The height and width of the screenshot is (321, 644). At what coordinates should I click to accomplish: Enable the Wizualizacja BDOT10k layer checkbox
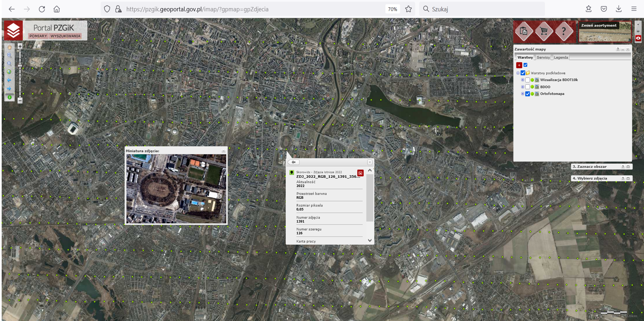pos(527,80)
